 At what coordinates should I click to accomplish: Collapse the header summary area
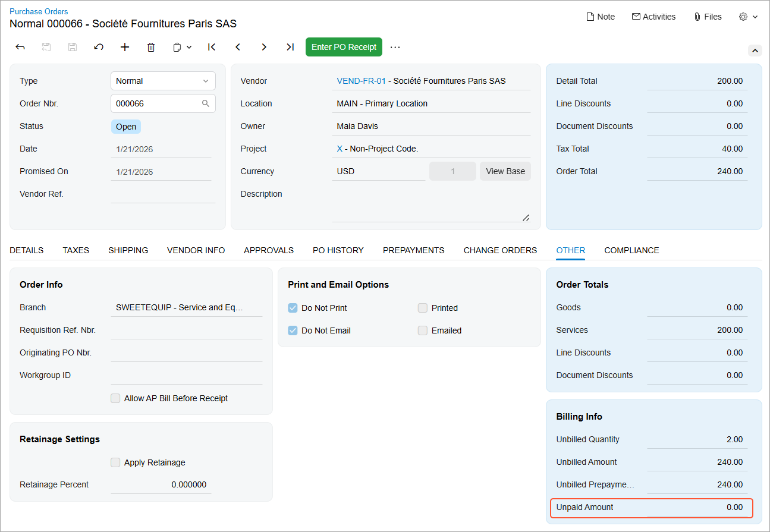point(755,51)
